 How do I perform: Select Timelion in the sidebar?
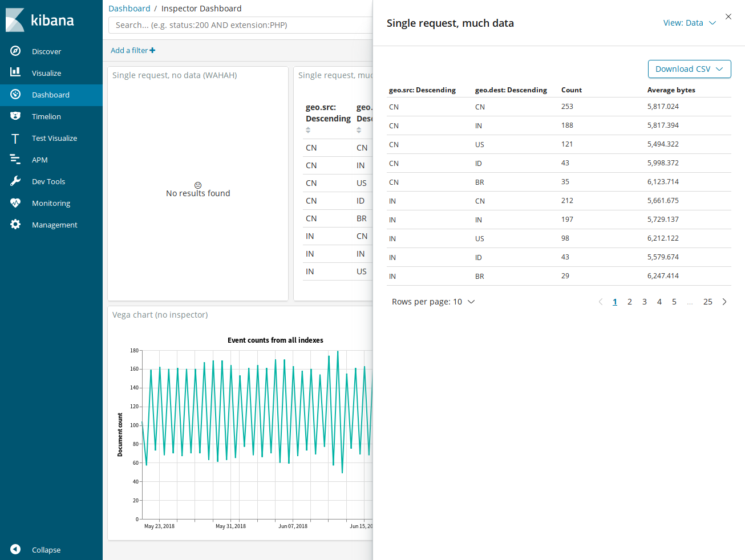pyautogui.click(x=46, y=116)
